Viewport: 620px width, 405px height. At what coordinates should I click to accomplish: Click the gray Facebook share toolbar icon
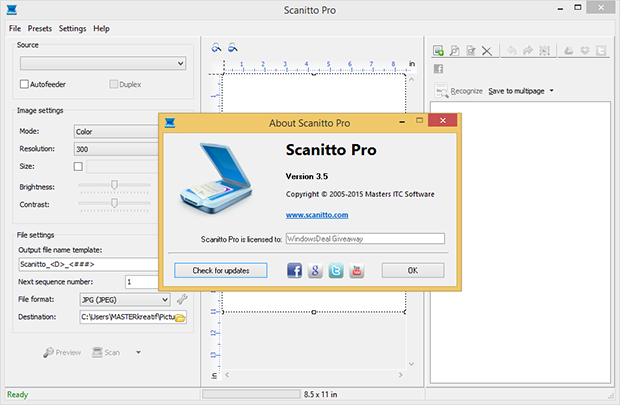[438, 69]
